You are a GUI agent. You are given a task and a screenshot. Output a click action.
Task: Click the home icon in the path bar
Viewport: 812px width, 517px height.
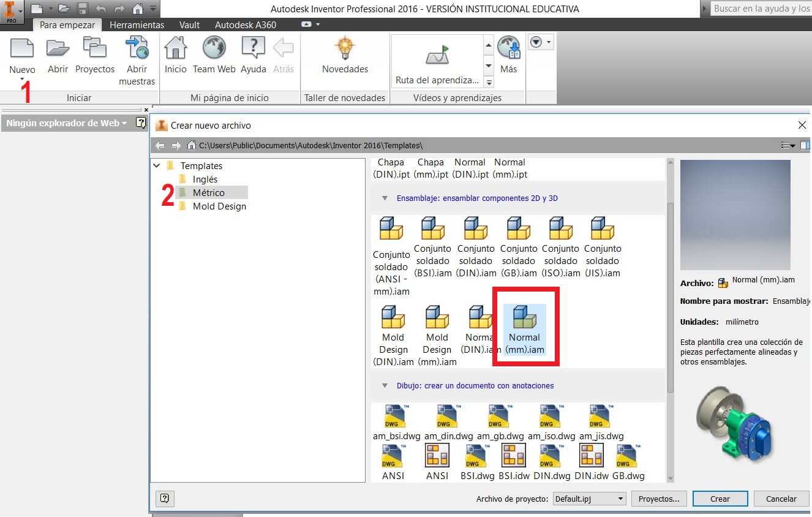pos(192,145)
